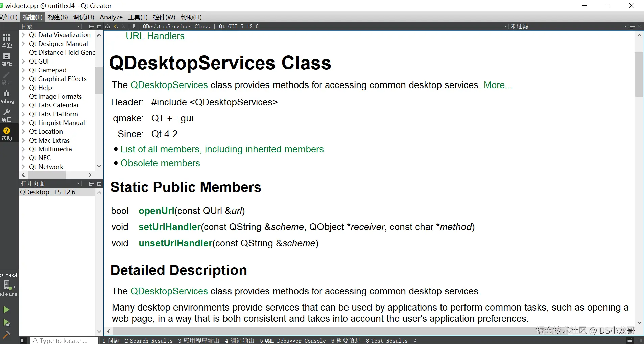Open the setUrlHandler function link
The height and width of the screenshot is (344, 644).
pos(170,227)
